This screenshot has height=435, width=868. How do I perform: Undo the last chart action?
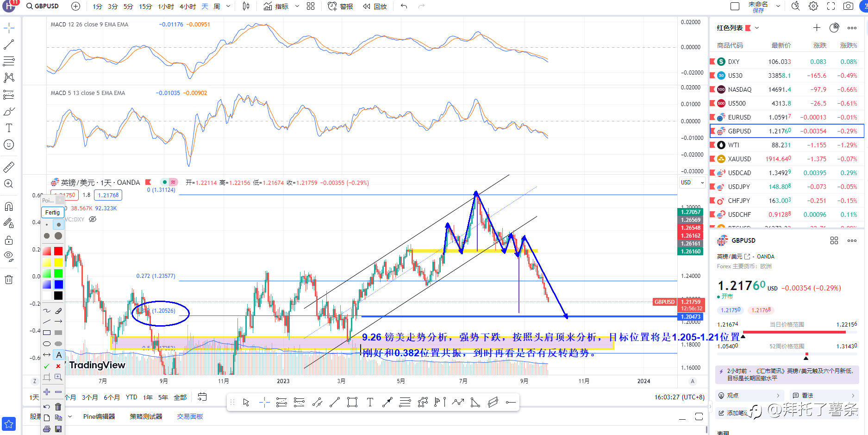click(x=404, y=6)
